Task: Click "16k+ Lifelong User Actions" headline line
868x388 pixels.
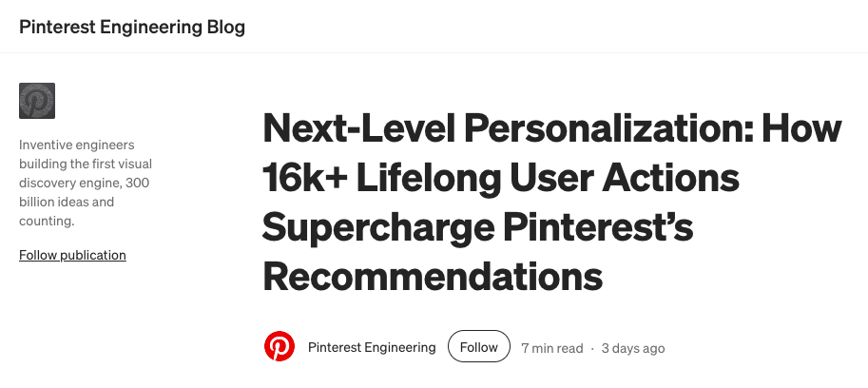Action: [x=501, y=178]
